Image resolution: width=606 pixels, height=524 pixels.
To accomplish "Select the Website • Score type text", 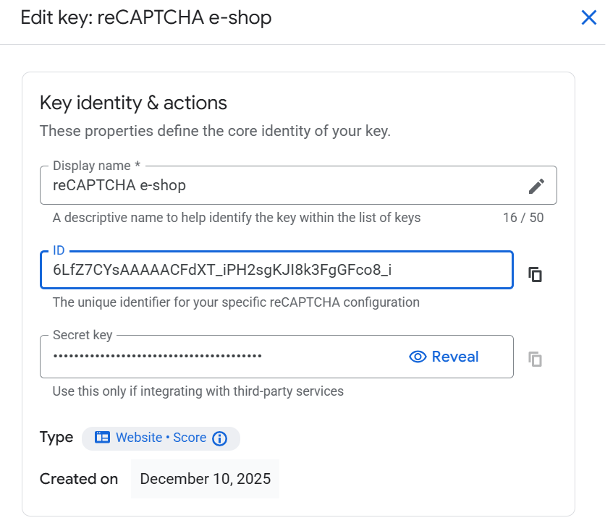I will 161,438.
